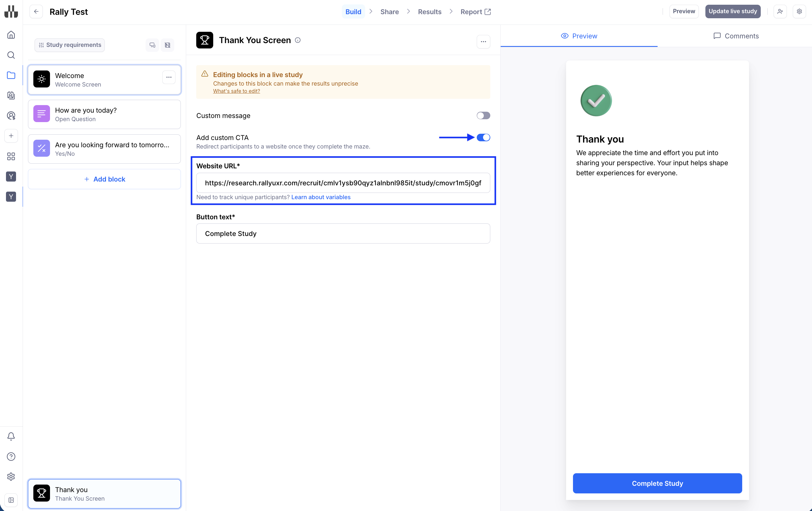This screenshot has height=511, width=812.
Task: Click into the Website URL field
Action: (343, 183)
